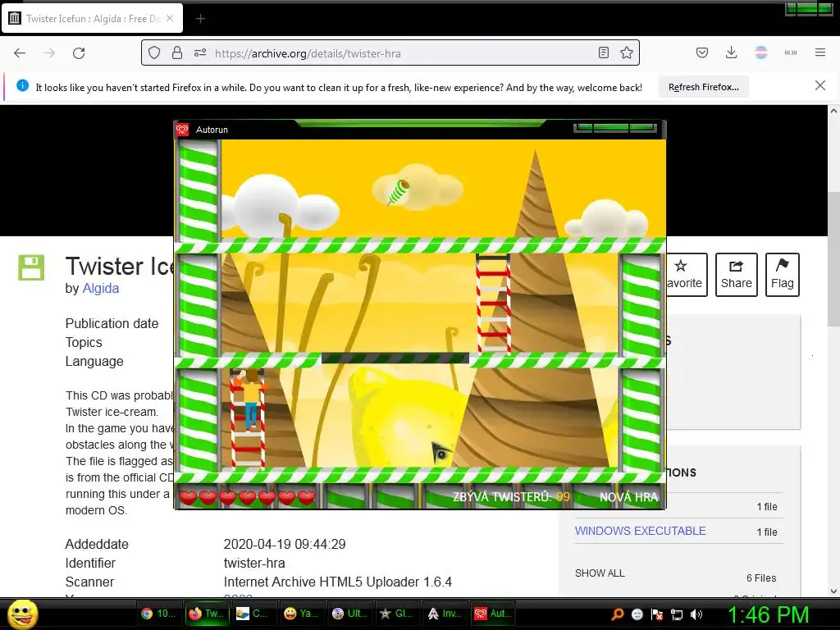
Task: Click the Addeddate value 2020-04-19 09:44:29
Action: [x=285, y=545]
